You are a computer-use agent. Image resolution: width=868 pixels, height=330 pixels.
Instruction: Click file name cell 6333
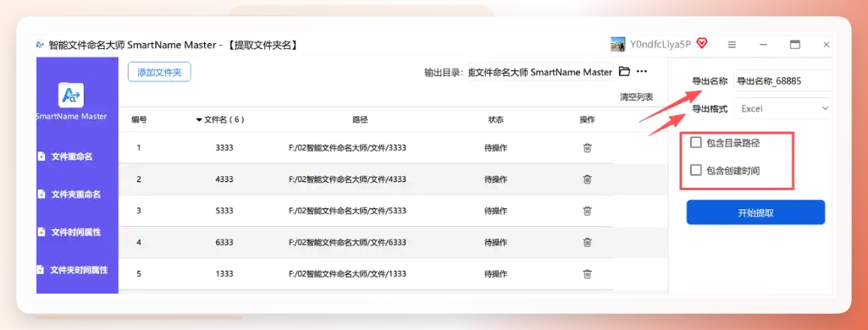pyautogui.click(x=224, y=242)
